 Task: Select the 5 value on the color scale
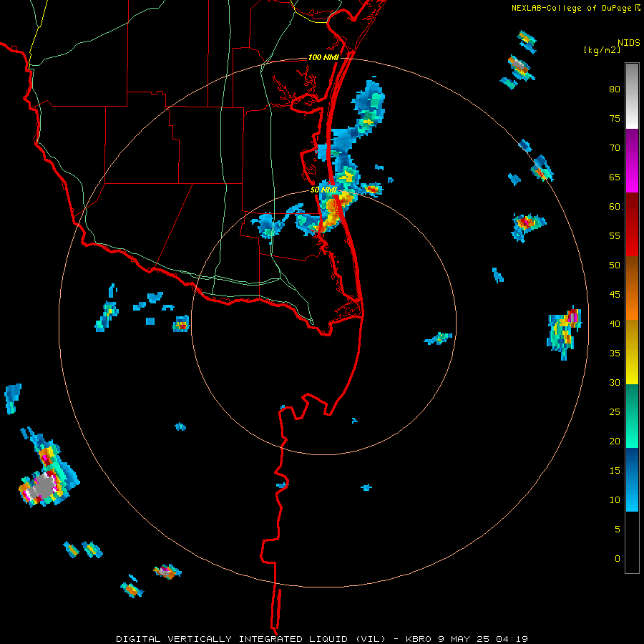coord(618,529)
